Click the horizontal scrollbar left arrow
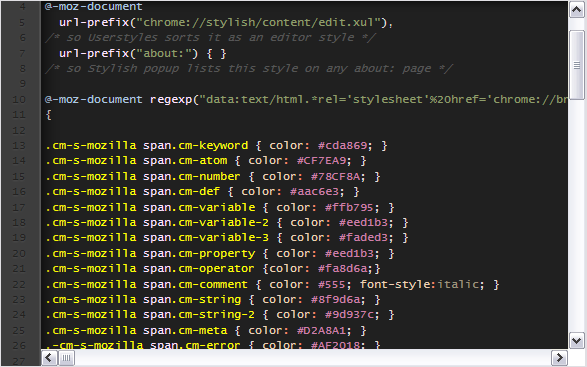587x367 pixels. 49,358
